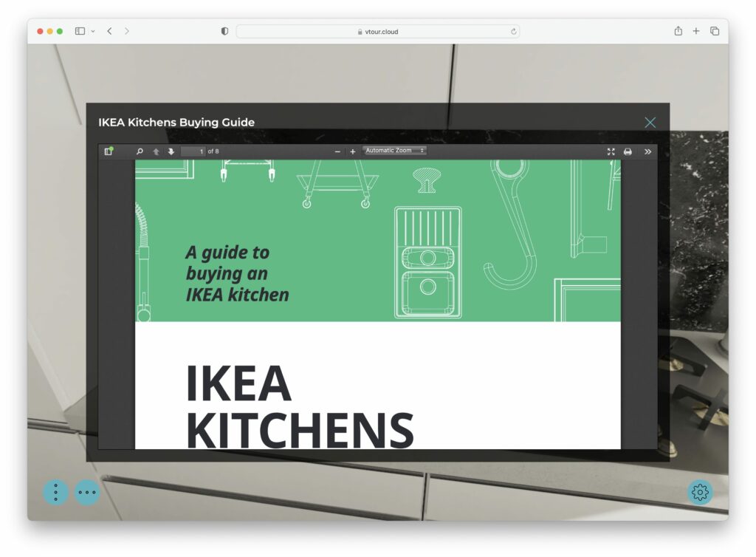Open the vertical dots tour menu
This screenshot has width=756, height=557.
tap(56, 492)
